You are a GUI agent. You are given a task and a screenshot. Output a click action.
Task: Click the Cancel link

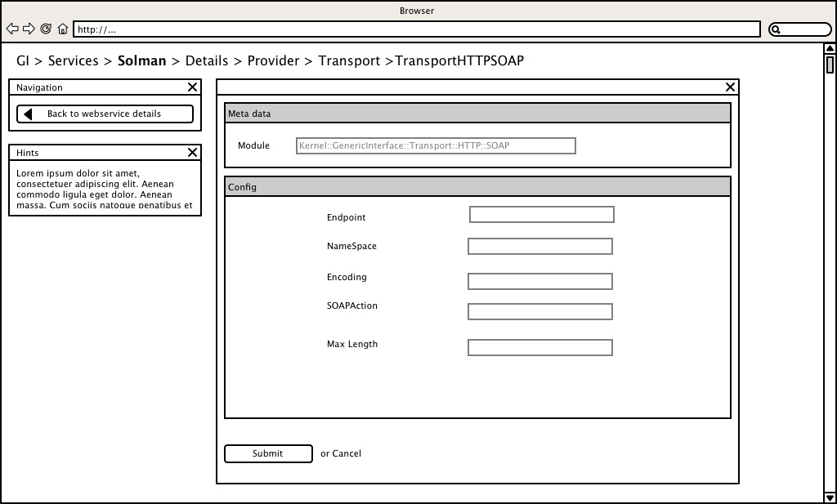(347, 453)
